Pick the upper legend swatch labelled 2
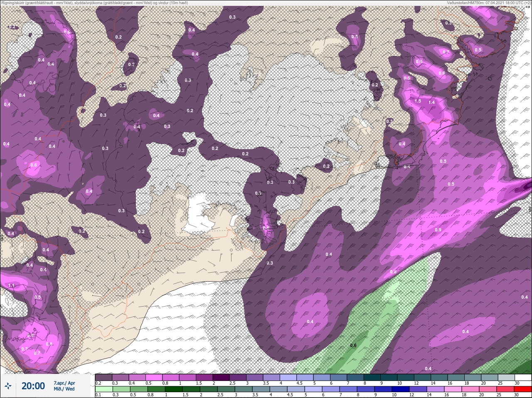532x398 pixels. coord(221,377)
